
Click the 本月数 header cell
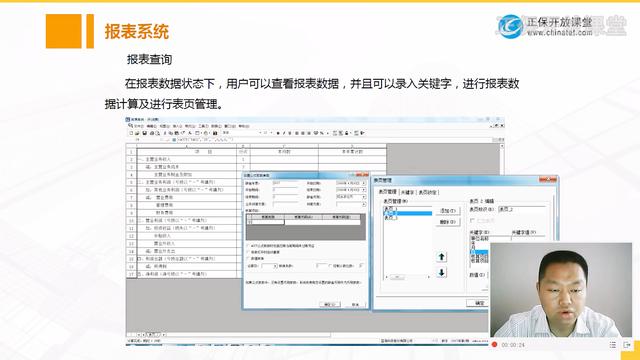pos(284,151)
